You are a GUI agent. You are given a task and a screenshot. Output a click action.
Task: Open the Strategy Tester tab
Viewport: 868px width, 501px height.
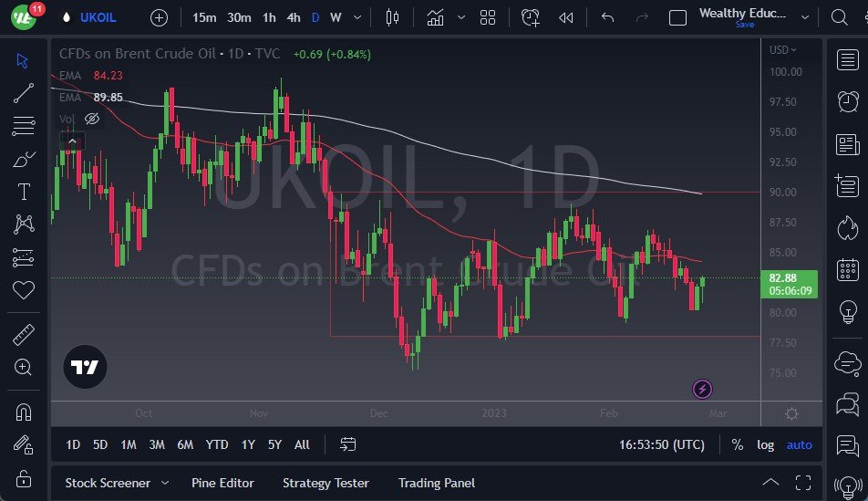325,483
